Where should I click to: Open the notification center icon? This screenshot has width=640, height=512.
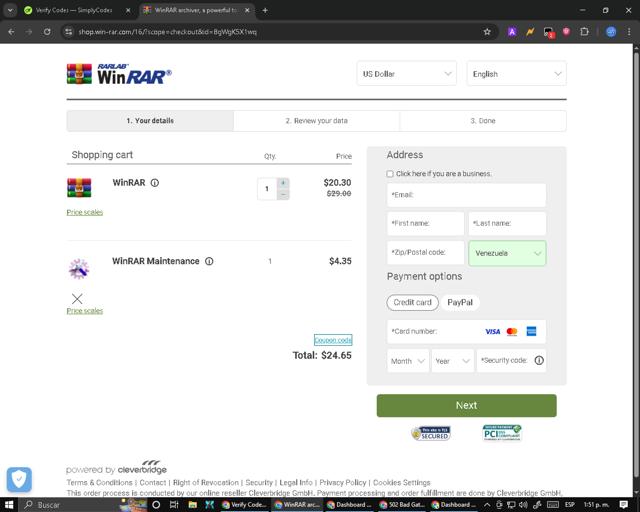pos(624,505)
